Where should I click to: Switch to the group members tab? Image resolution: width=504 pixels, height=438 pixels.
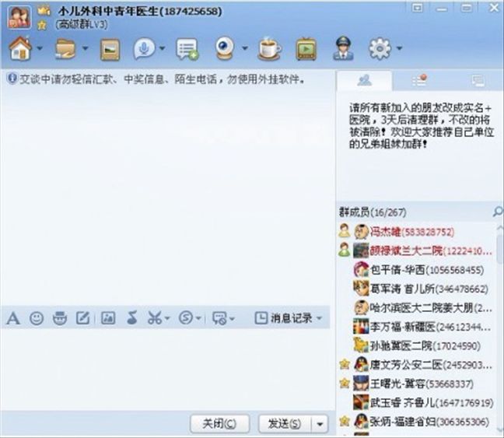tap(364, 80)
